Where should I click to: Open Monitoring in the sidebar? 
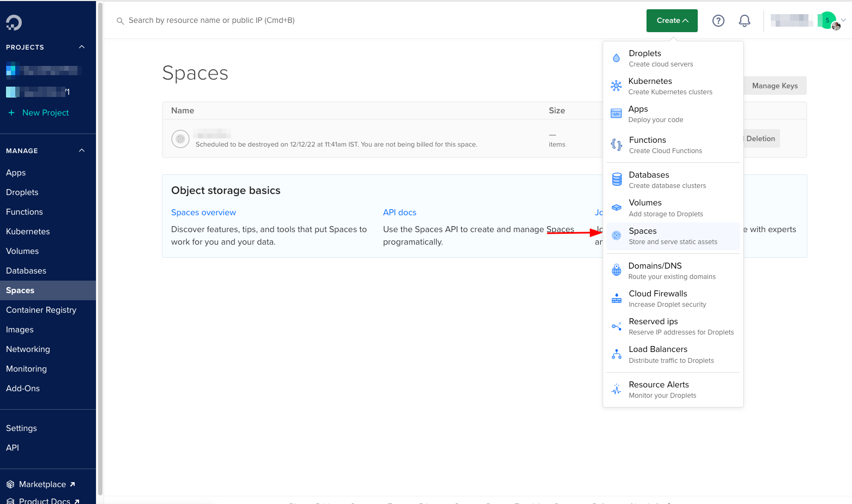click(48, 369)
